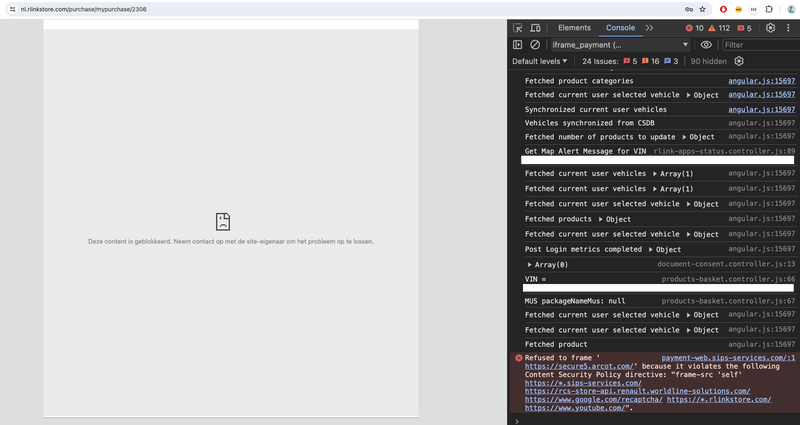
Task: Show more DevTools tabs with double chevron
Action: 649,28
